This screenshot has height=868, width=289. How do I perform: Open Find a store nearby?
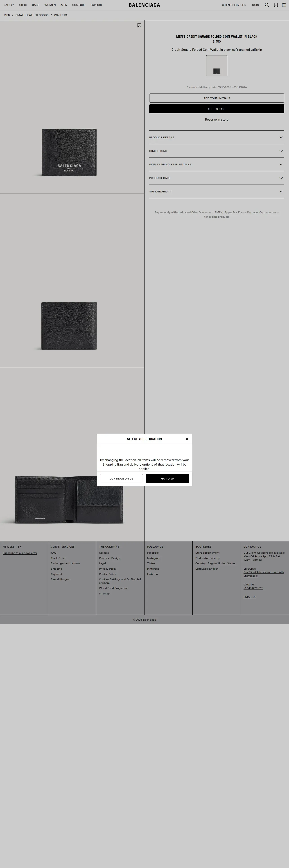[x=208, y=558]
